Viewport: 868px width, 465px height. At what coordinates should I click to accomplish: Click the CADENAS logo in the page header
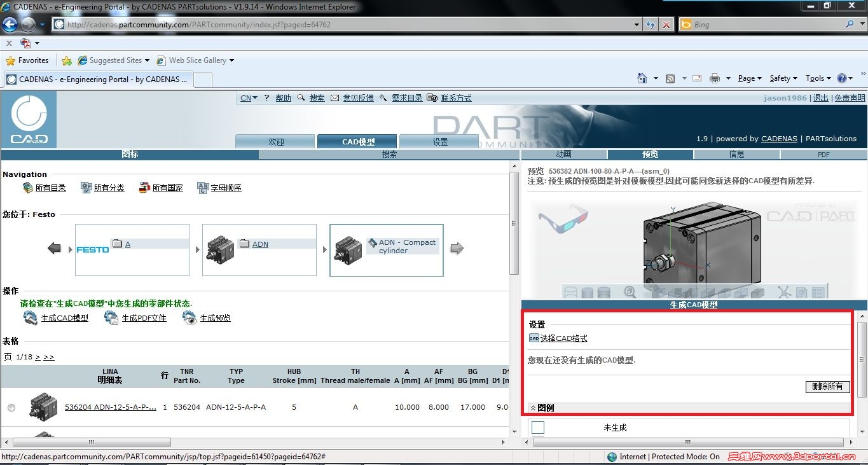click(29, 120)
